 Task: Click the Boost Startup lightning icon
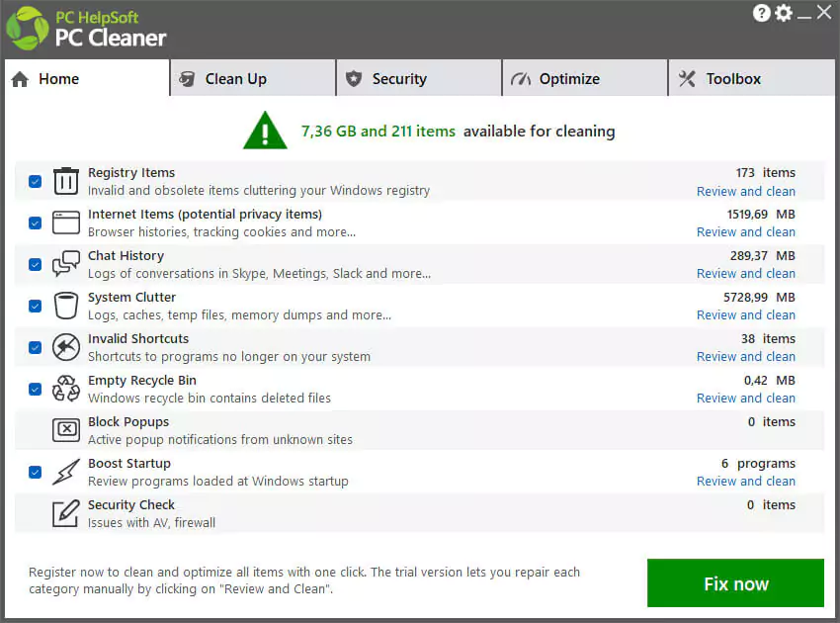[x=65, y=472]
